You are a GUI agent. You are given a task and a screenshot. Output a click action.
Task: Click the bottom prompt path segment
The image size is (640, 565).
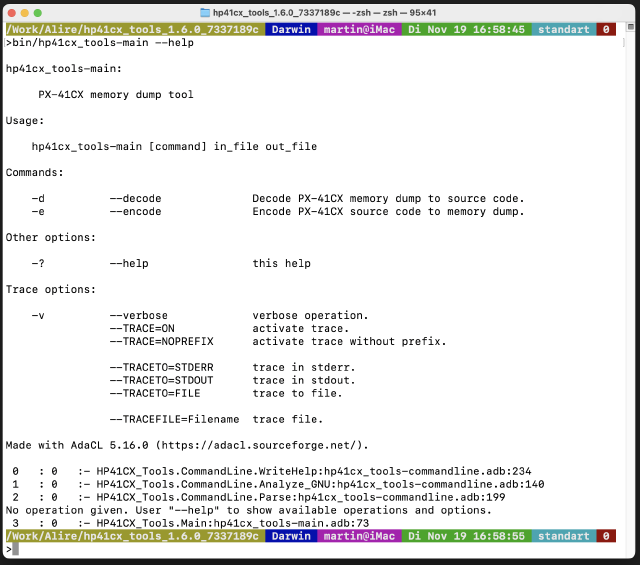point(135,536)
